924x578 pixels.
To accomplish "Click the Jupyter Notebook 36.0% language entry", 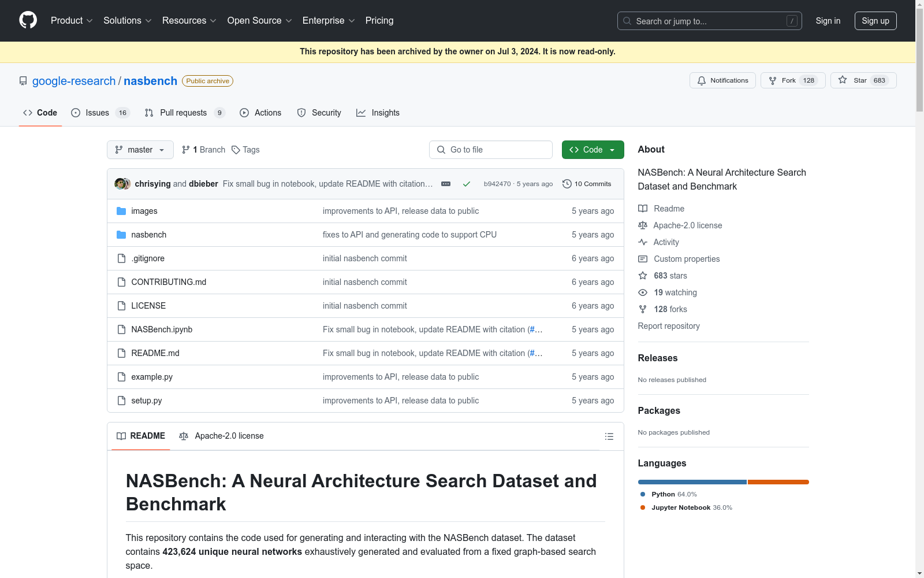I will (x=687, y=507).
